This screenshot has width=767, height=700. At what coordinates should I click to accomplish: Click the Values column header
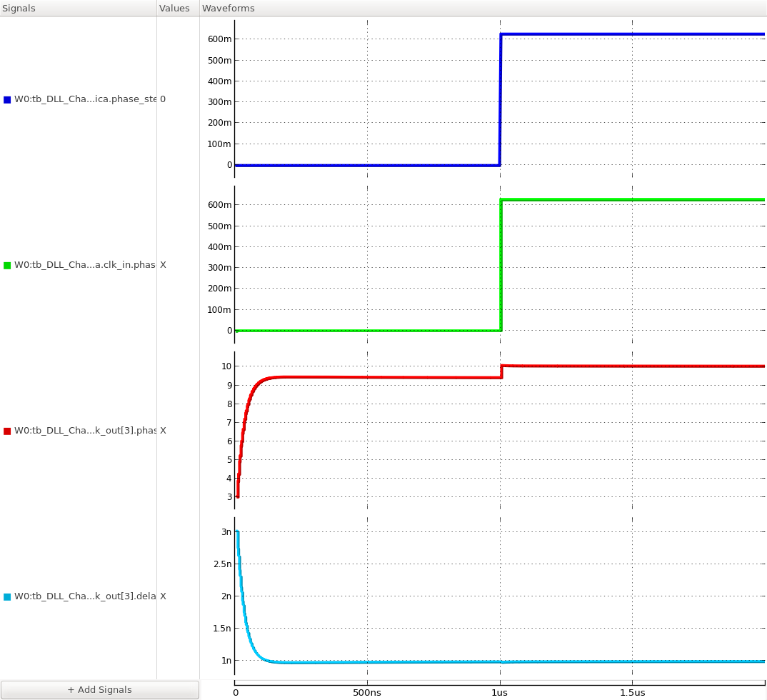click(176, 8)
